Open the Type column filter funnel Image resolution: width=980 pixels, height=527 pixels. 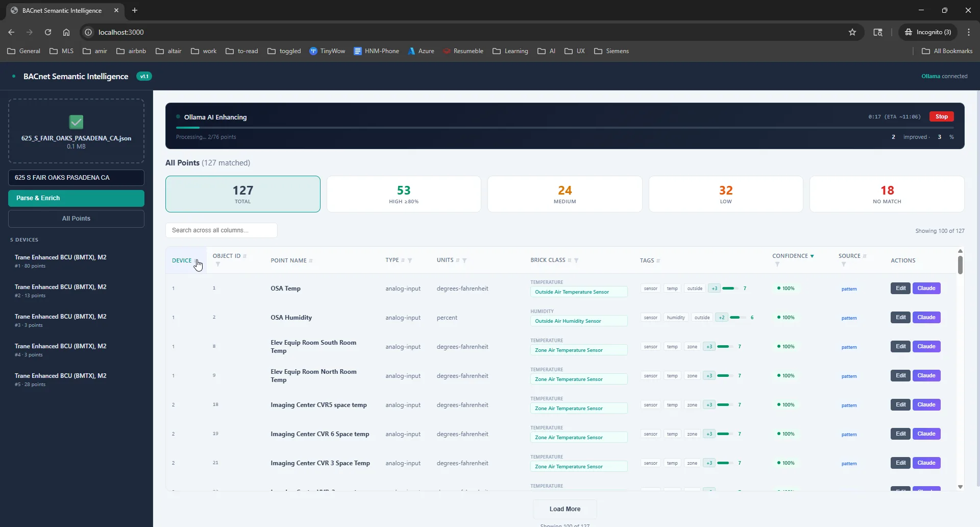[x=410, y=260]
